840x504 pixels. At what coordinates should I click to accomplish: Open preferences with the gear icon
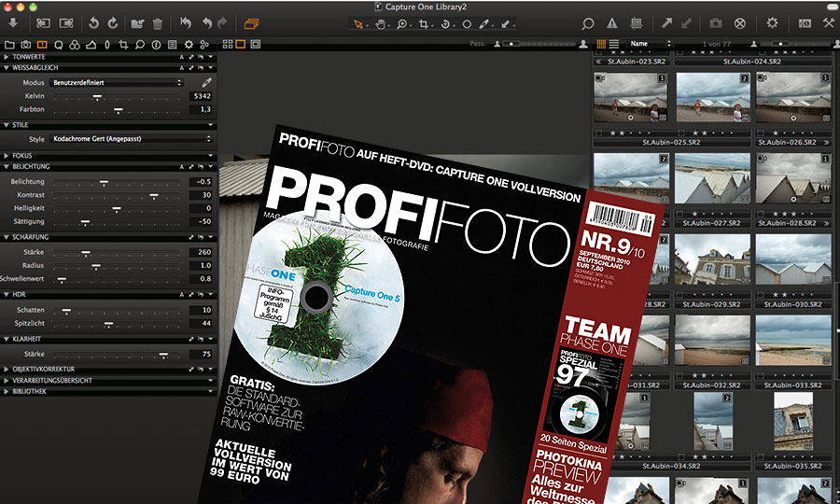tap(772, 22)
